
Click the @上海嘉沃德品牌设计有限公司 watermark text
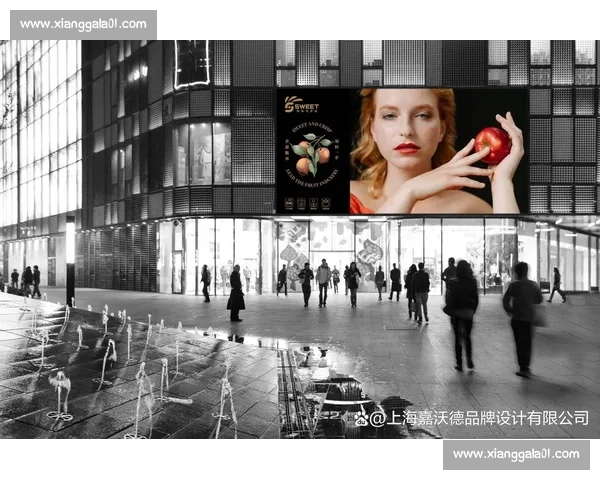coord(480,418)
